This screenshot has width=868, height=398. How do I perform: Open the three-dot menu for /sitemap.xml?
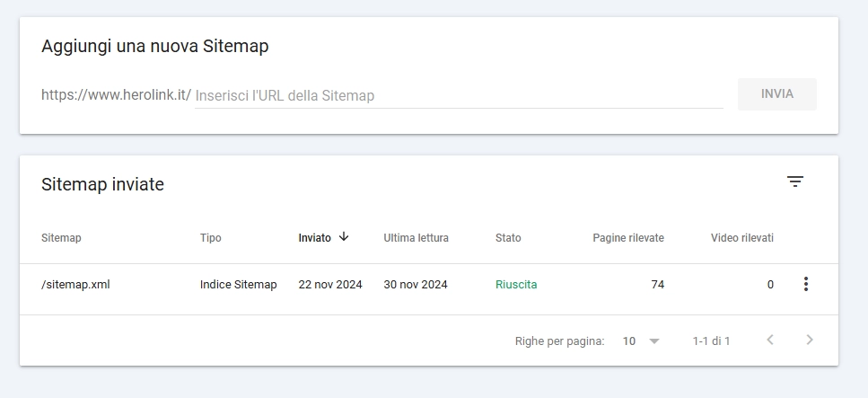pos(805,285)
